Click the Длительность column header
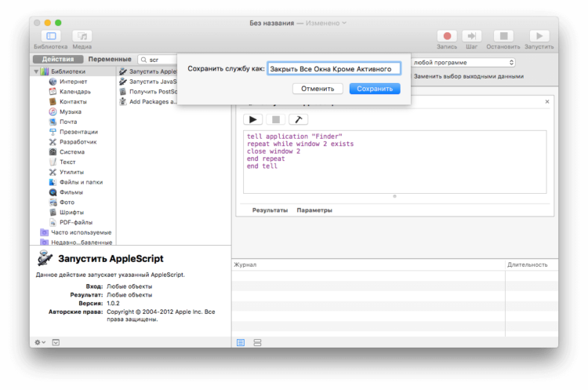 tap(528, 264)
